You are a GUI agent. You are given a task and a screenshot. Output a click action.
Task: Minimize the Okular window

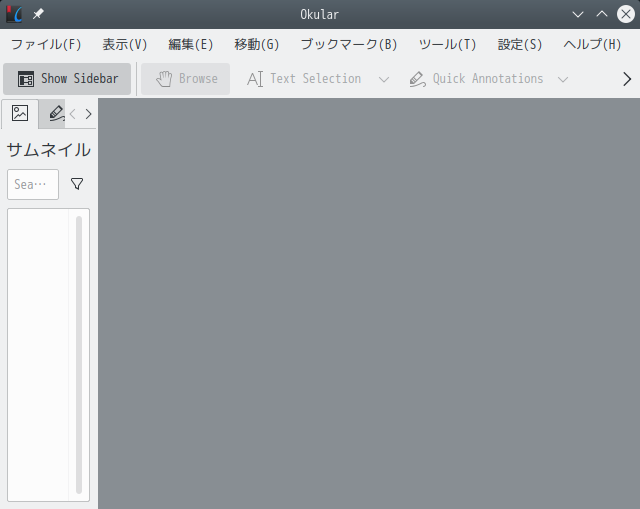[x=578, y=14]
